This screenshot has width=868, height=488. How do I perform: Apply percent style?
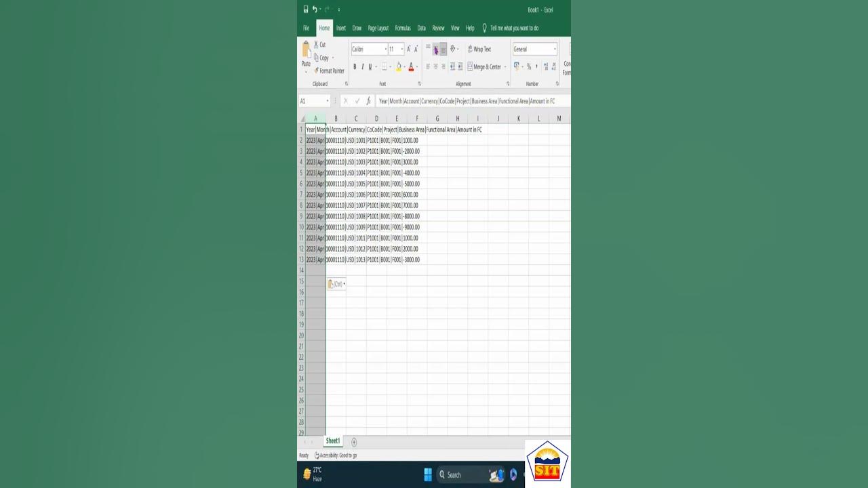click(529, 66)
